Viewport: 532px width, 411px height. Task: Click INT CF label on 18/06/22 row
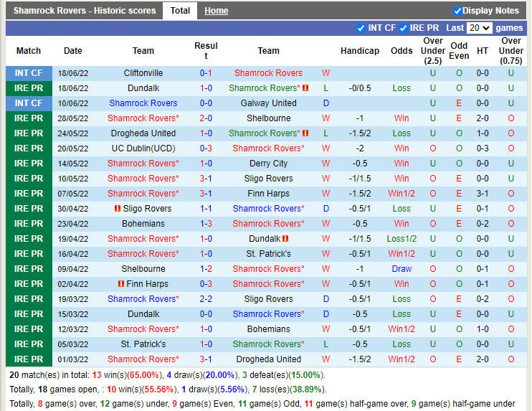coord(29,73)
